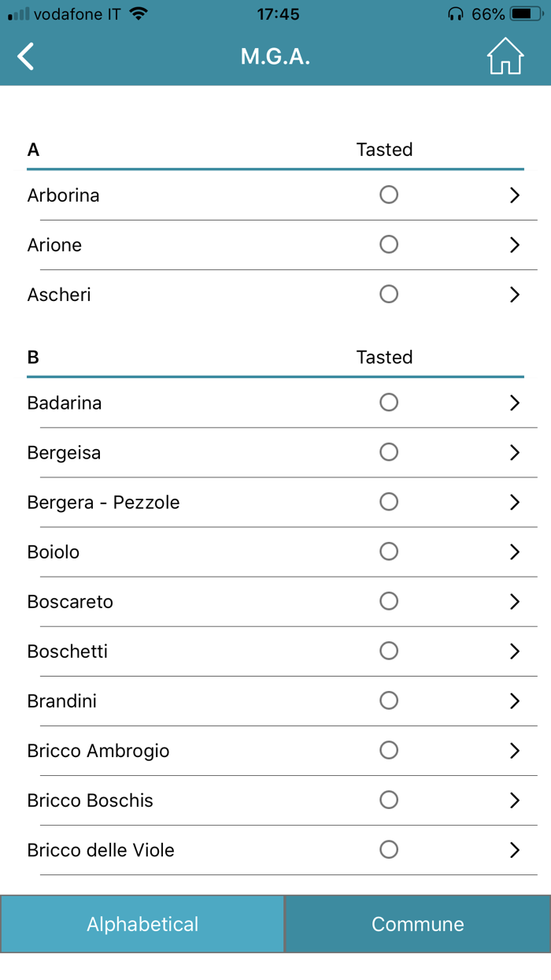This screenshot has height=980, width=551.
Task: Expand the Ascheri entry chevron
Action: coord(515,295)
